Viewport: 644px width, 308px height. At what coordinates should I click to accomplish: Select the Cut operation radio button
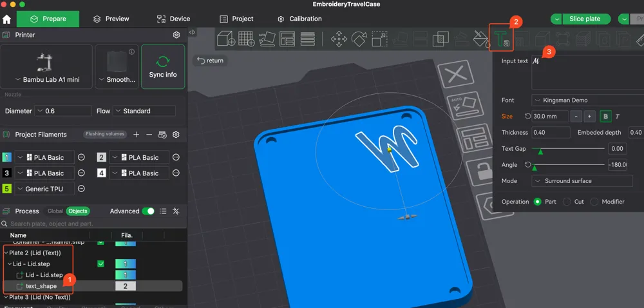click(x=567, y=202)
